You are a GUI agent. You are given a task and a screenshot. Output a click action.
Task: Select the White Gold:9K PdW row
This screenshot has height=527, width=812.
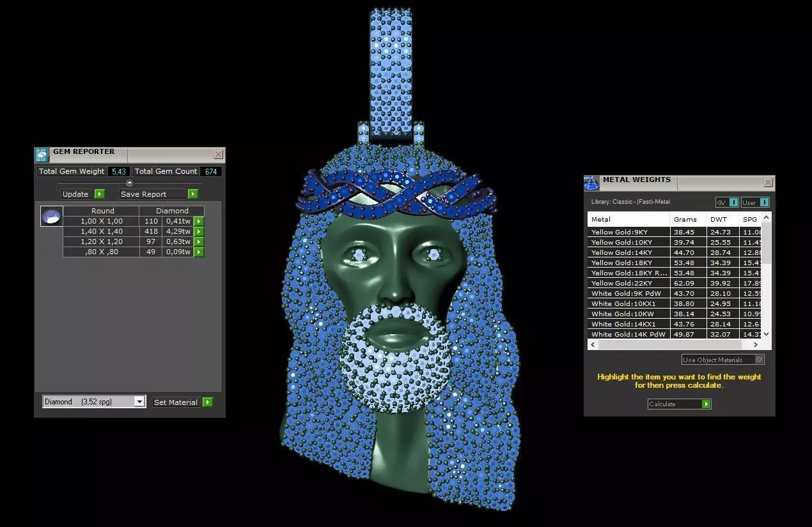pos(675,293)
